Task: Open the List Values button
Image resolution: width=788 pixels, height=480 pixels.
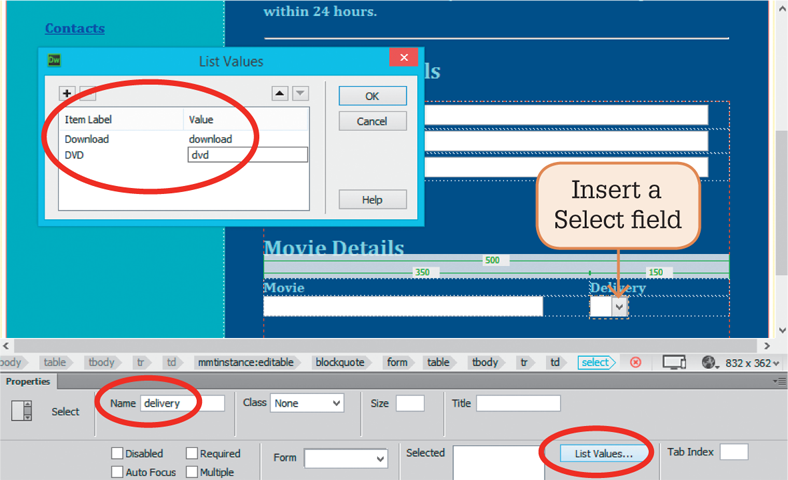Action: (604, 453)
